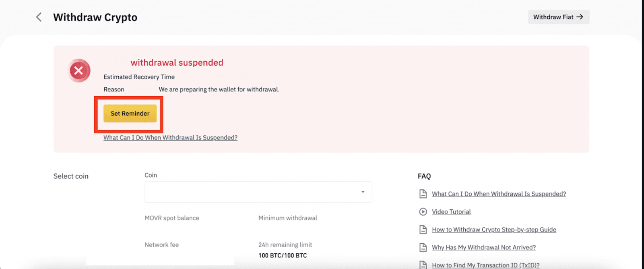Image resolution: width=644 pixels, height=269 pixels.
Task: Click the Withdraw Crypto page heading
Action: (x=95, y=17)
